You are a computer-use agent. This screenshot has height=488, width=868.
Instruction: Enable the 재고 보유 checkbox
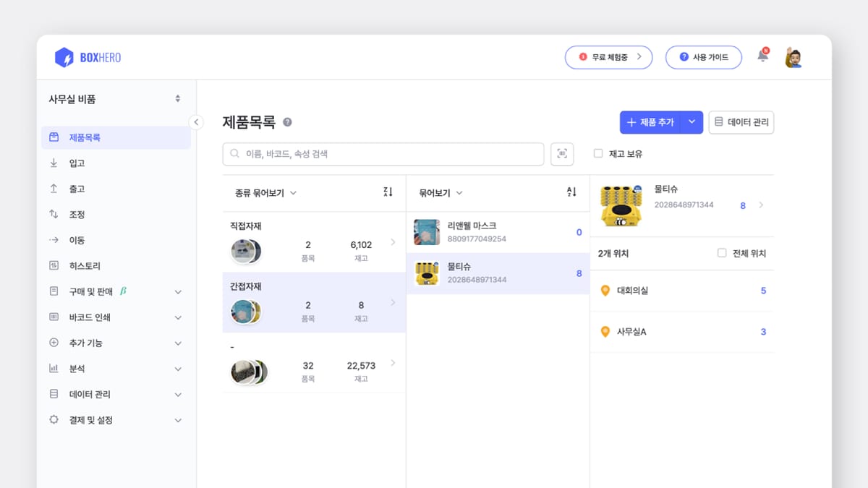[598, 153]
